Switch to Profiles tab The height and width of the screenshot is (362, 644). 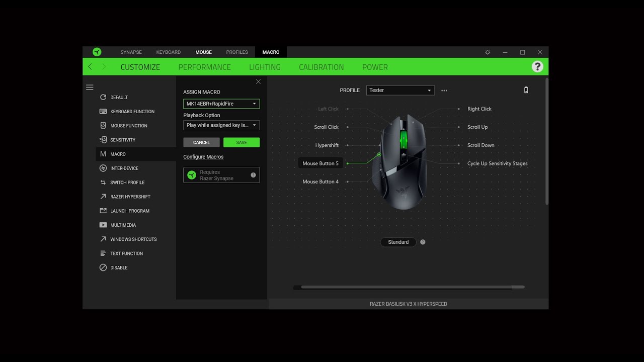(x=237, y=52)
